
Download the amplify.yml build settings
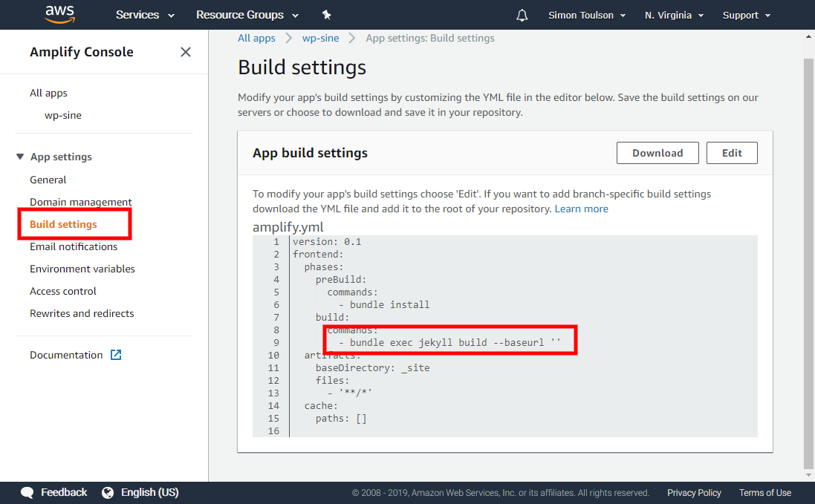[657, 153]
